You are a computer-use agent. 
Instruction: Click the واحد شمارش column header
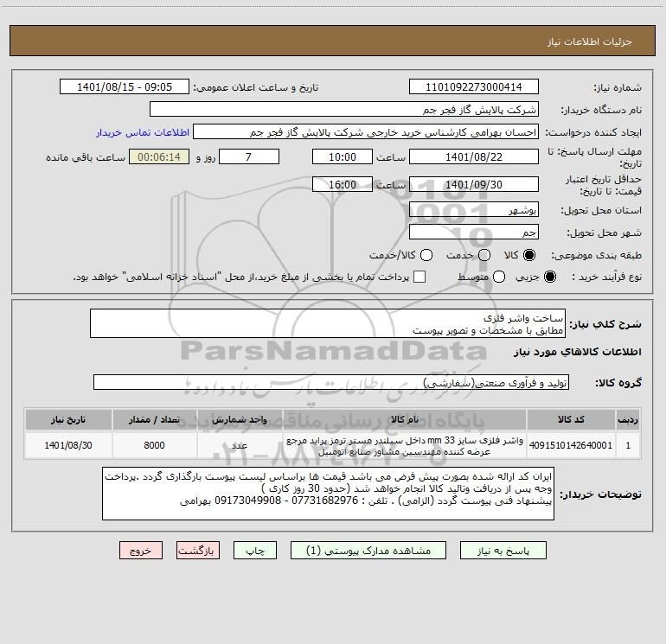tap(240, 419)
